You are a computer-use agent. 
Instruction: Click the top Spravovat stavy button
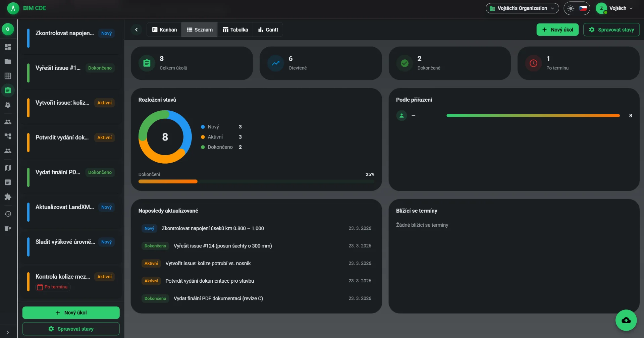[x=611, y=30]
